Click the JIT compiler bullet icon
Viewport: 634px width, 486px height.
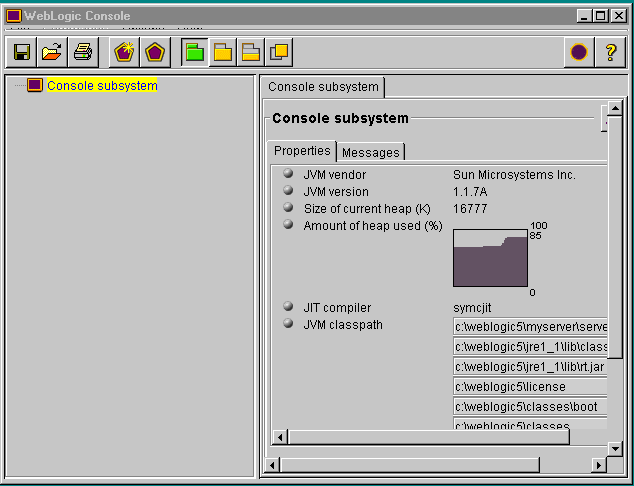(x=288, y=306)
